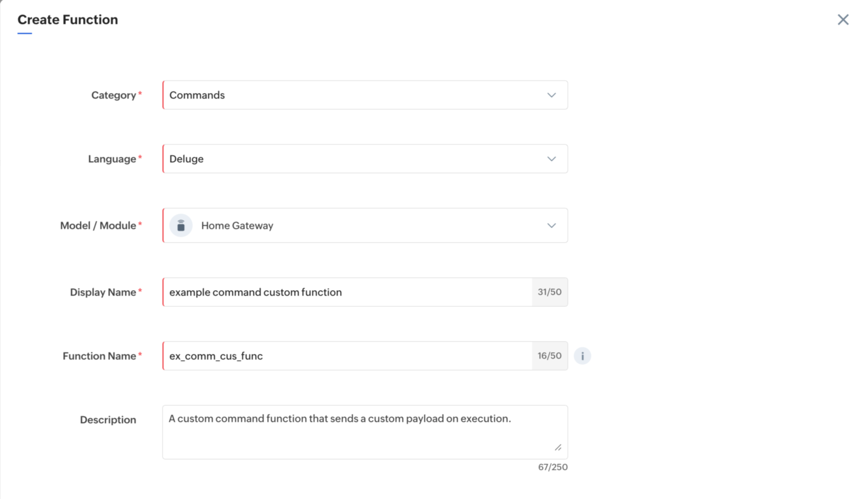Open the Model / Module dropdown chevron
868x499 pixels.
pos(551,226)
